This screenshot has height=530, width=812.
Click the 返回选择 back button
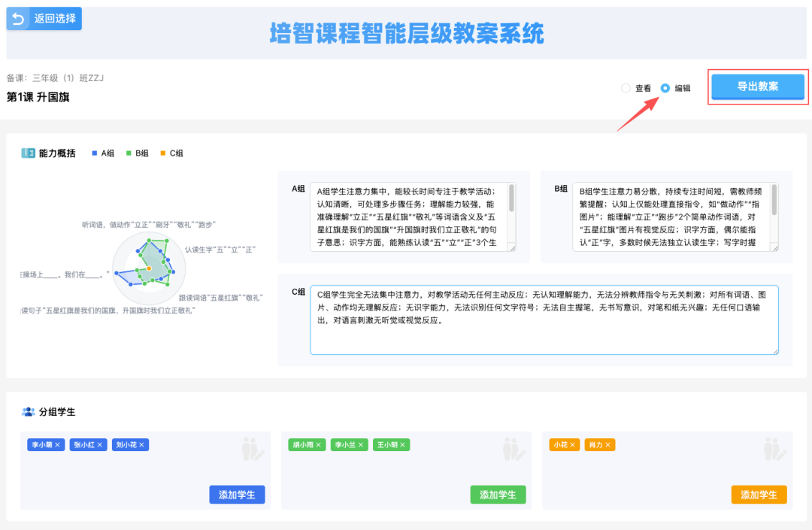(44, 19)
